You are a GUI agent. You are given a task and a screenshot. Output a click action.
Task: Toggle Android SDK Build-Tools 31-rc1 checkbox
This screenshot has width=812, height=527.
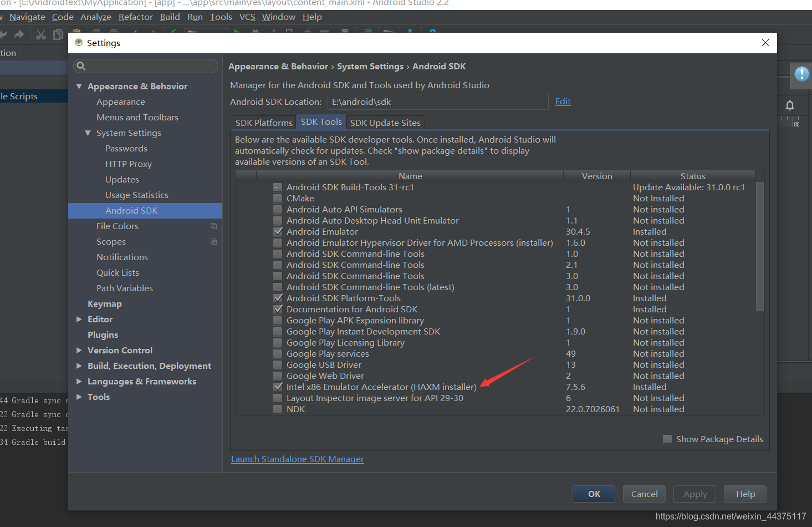click(x=278, y=188)
